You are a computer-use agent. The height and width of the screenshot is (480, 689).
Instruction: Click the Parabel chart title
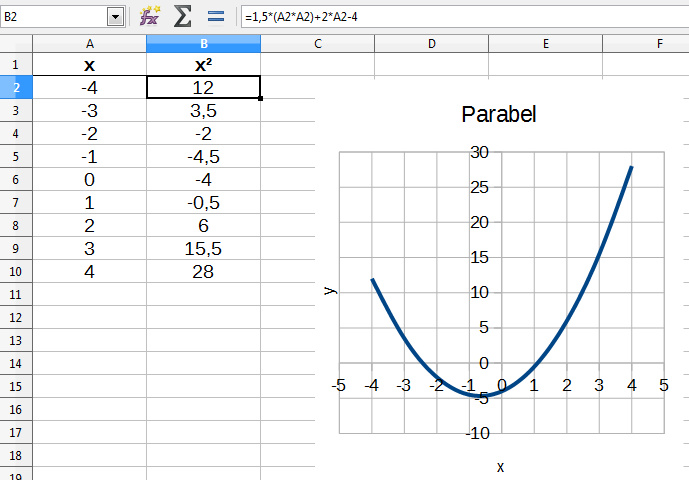[x=499, y=114]
